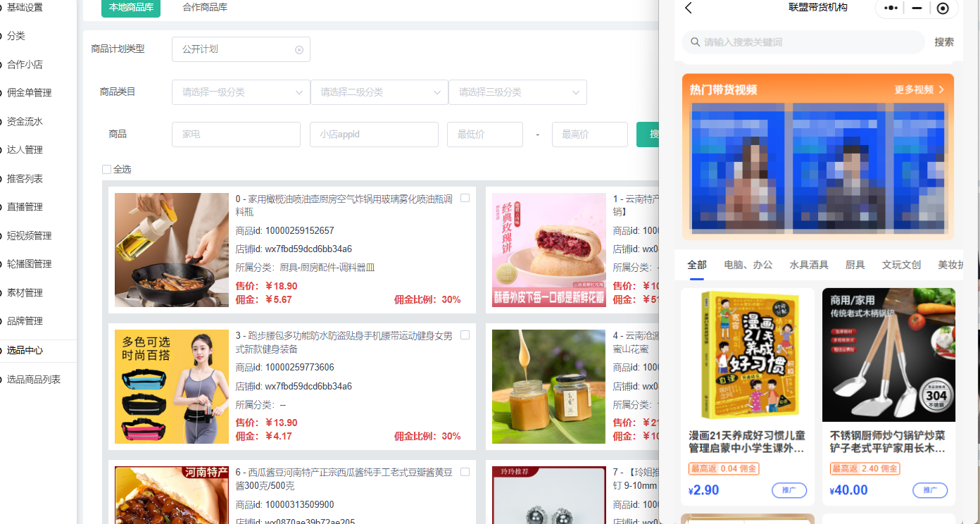
Task: Click the green search button beside the price filters
Action: pos(647,135)
